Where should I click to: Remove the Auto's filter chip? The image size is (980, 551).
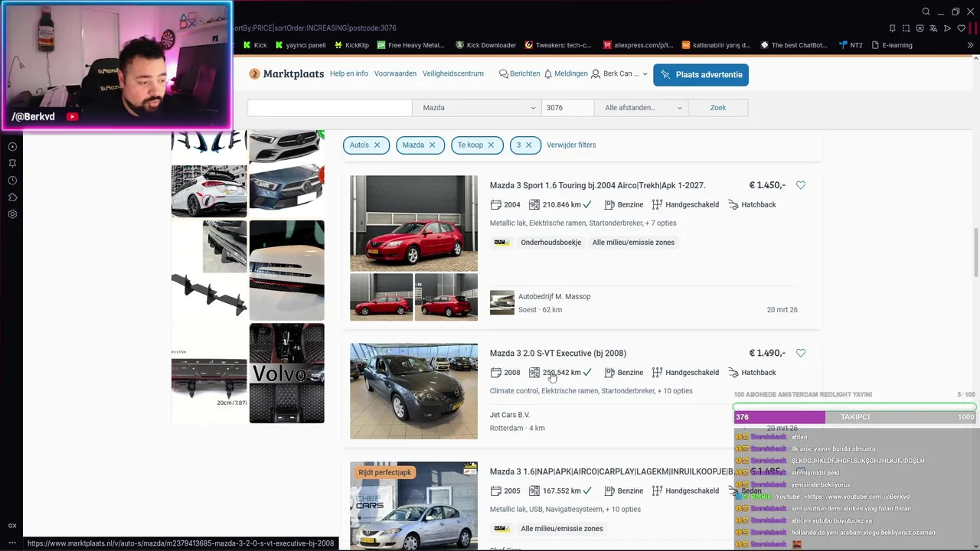(377, 145)
